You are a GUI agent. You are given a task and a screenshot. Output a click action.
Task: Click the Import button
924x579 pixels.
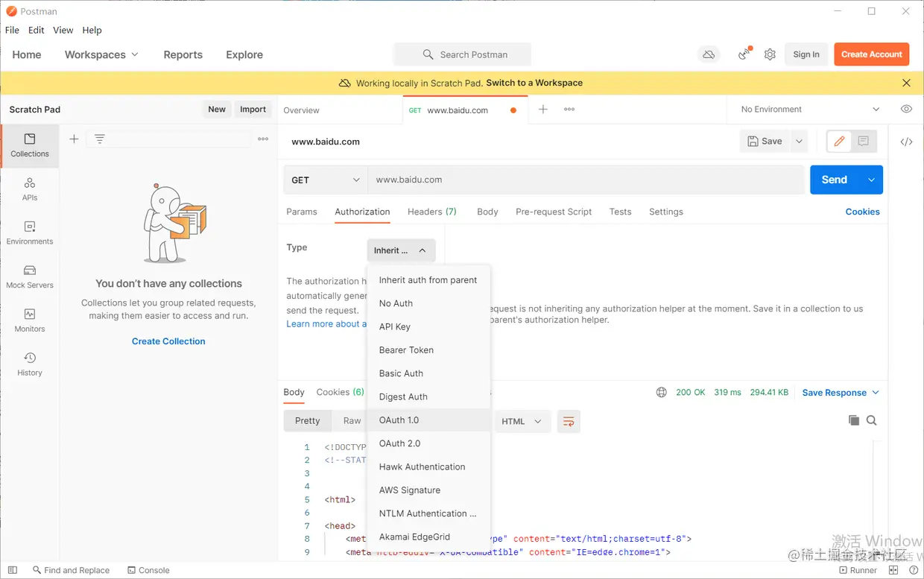pos(253,110)
